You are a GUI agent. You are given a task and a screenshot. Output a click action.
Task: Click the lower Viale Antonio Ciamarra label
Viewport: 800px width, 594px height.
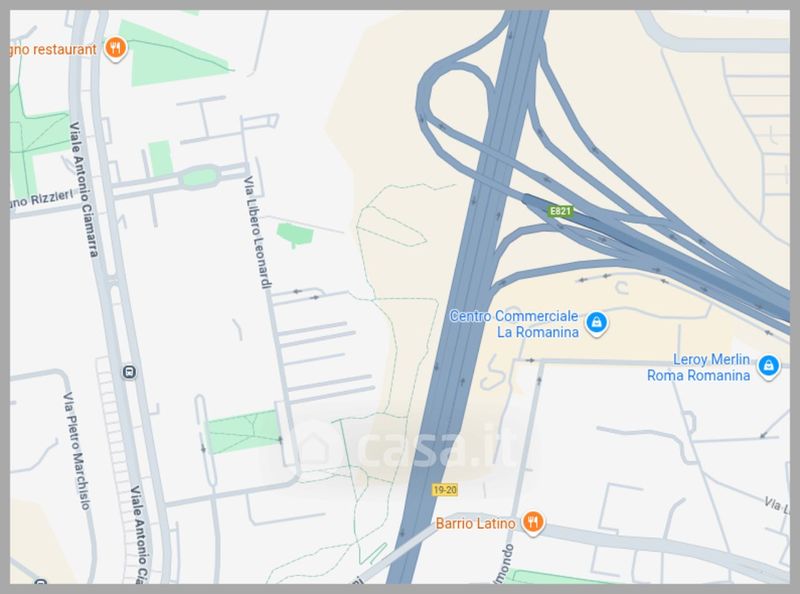click(x=139, y=534)
